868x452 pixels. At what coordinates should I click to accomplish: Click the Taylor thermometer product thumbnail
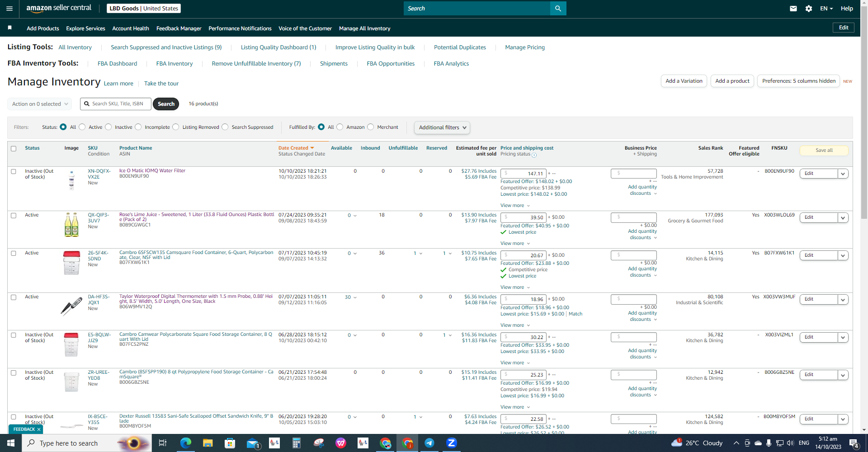click(71, 306)
